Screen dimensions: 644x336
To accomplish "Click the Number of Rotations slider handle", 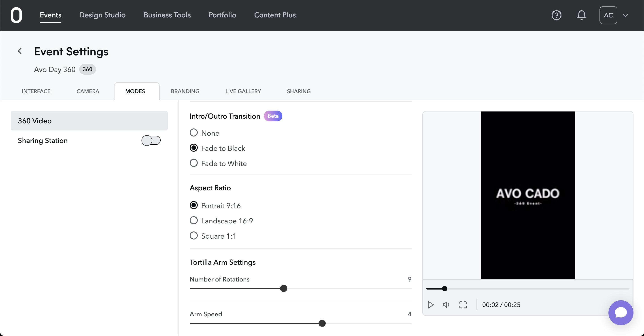I will click(283, 289).
